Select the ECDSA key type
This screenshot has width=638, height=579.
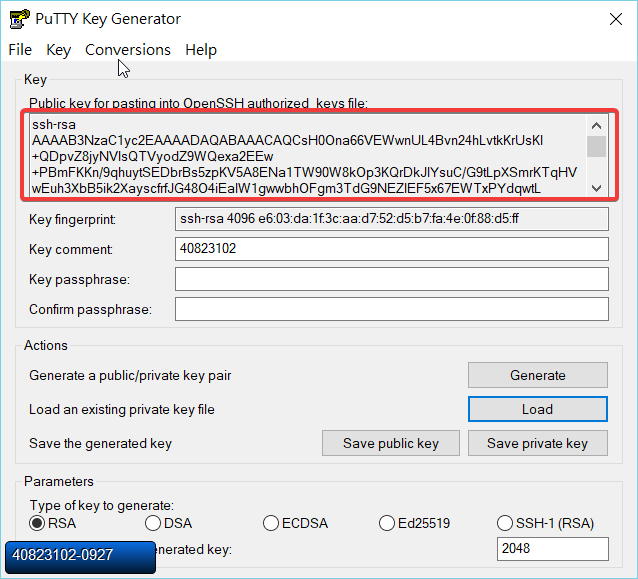(295, 523)
